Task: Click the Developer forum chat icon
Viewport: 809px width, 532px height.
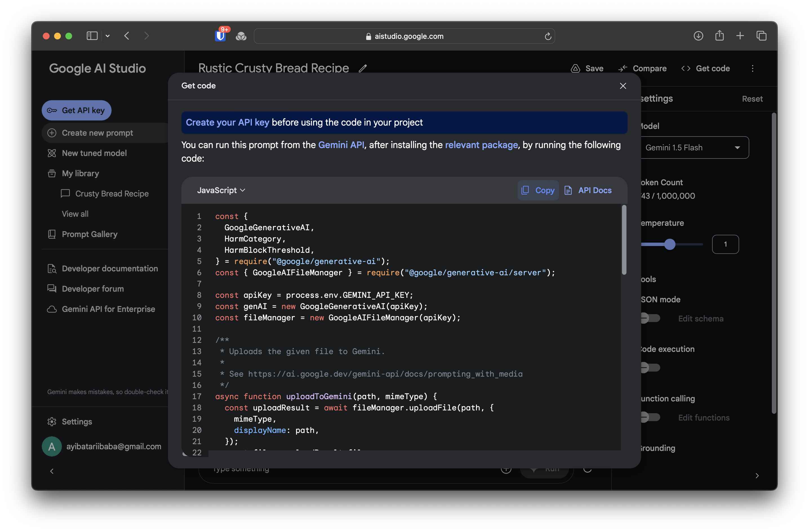Action: pos(52,289)
